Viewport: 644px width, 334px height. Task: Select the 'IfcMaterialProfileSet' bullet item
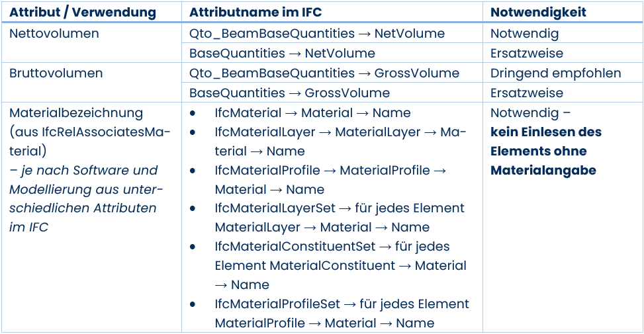click(x=342, y=313)
